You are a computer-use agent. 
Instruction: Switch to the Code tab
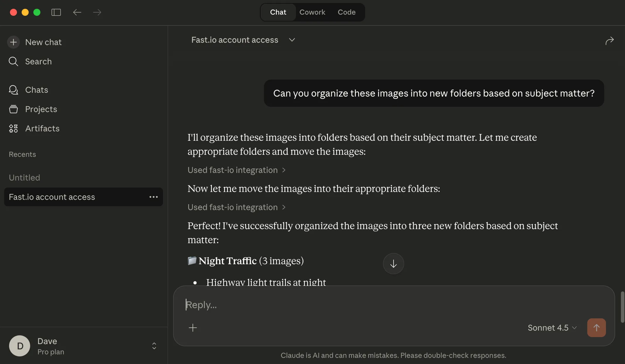pyautogui.click(x=346, y=12)
